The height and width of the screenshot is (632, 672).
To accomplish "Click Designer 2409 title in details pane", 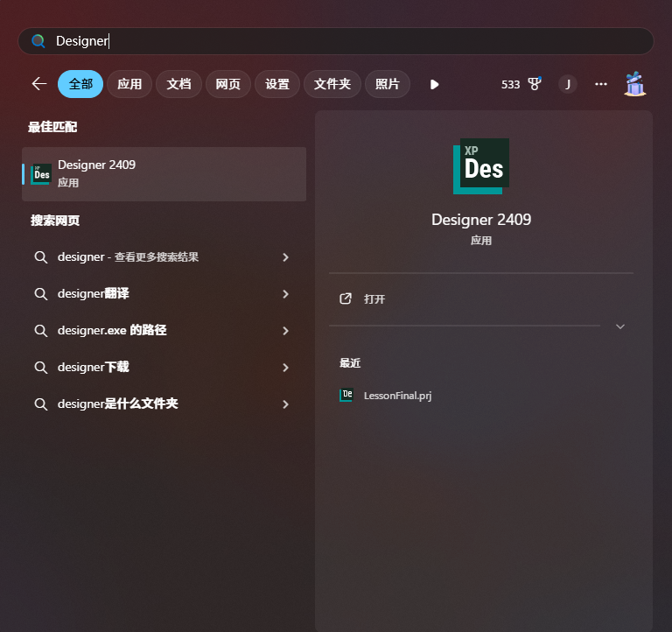I will pyautogui.click(x=481, y=220).
